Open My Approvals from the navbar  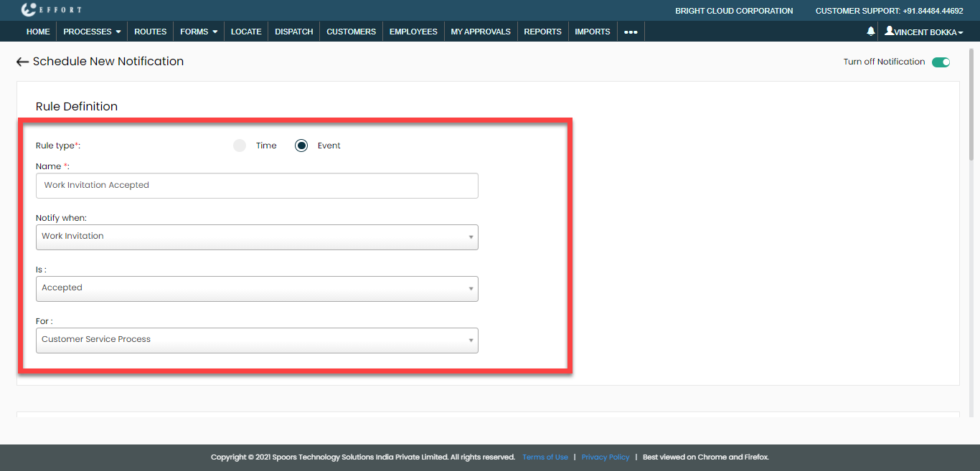tap(481, 32)
